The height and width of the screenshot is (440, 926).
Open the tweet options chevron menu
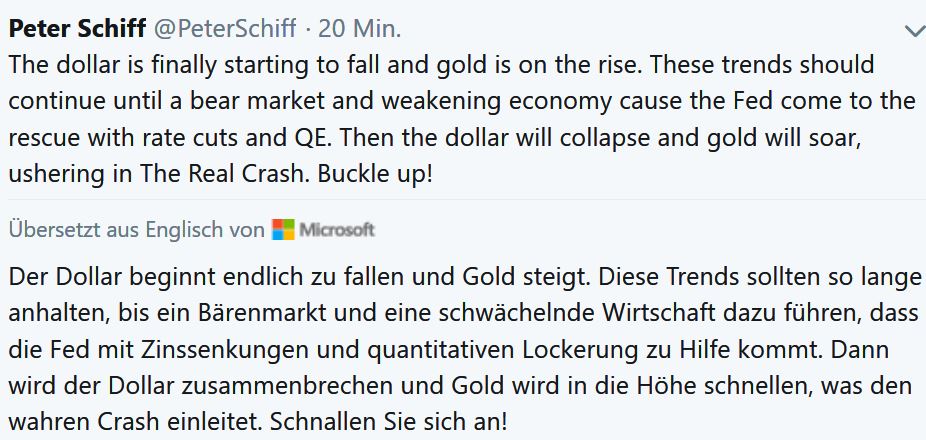coord(914,31)
